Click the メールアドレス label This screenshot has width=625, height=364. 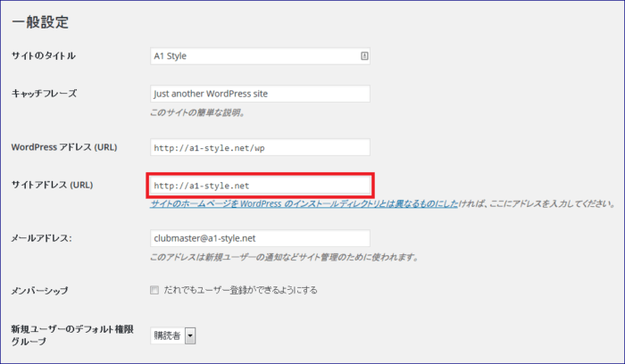tap(41, 238)
